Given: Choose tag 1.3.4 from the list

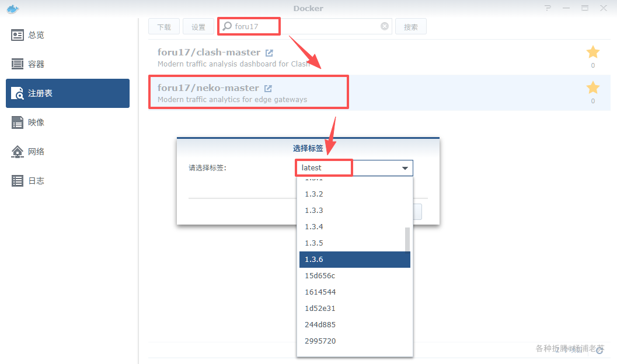Looking at the screenshot, I should point(354,227).
